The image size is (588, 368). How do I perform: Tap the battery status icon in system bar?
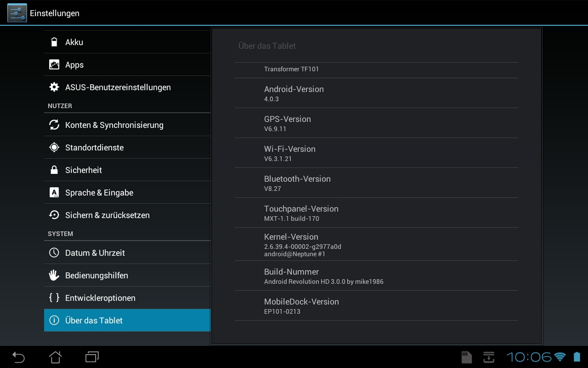577,357
